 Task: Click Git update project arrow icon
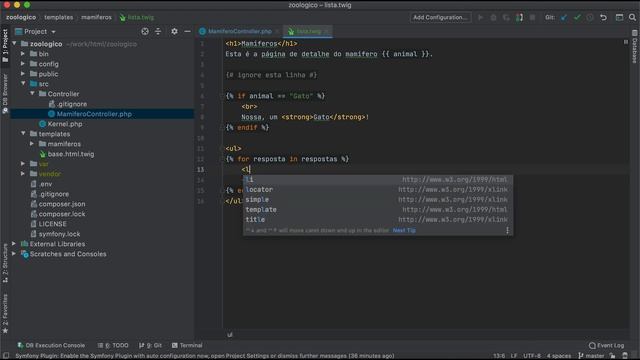pyautogui.click(x=564, y=18)
